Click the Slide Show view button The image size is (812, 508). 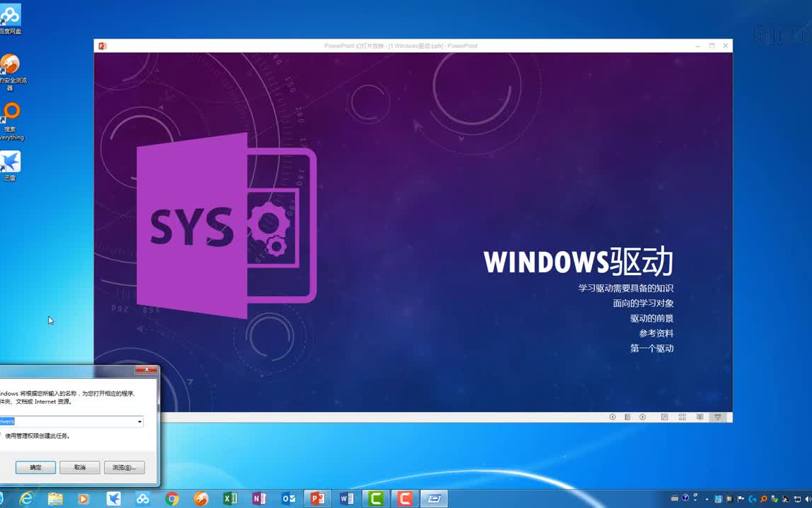pos(718,417)
